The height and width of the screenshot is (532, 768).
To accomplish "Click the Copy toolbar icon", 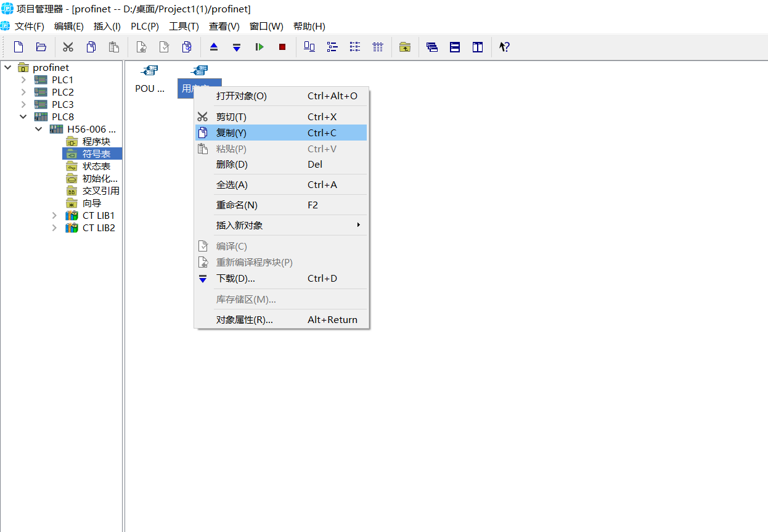I will 91,47.
